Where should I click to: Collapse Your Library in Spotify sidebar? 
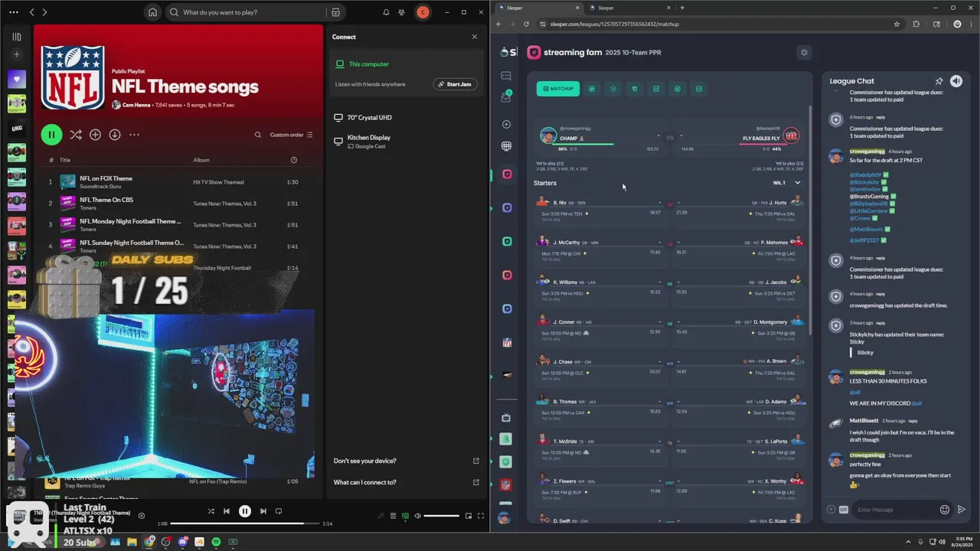point(17,37)
